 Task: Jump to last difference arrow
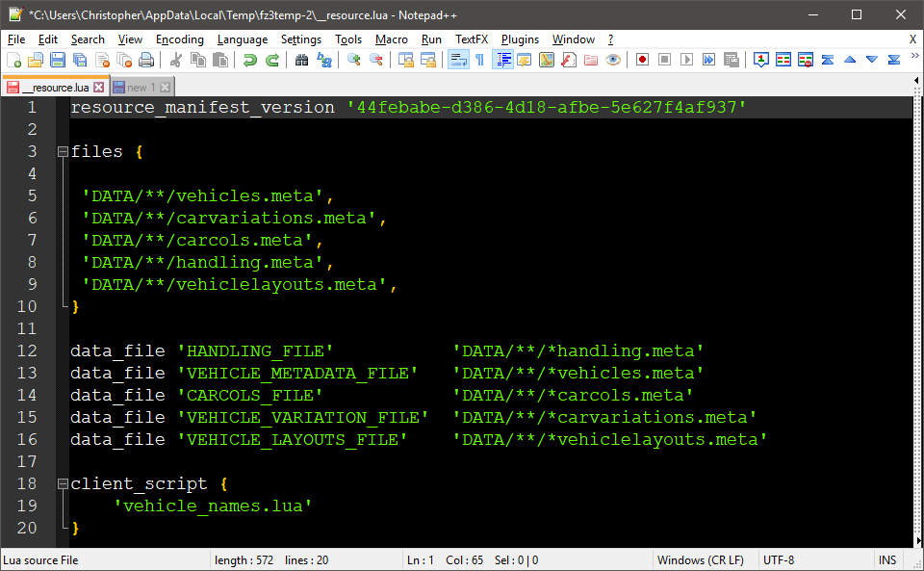click(x=894, y=60)
